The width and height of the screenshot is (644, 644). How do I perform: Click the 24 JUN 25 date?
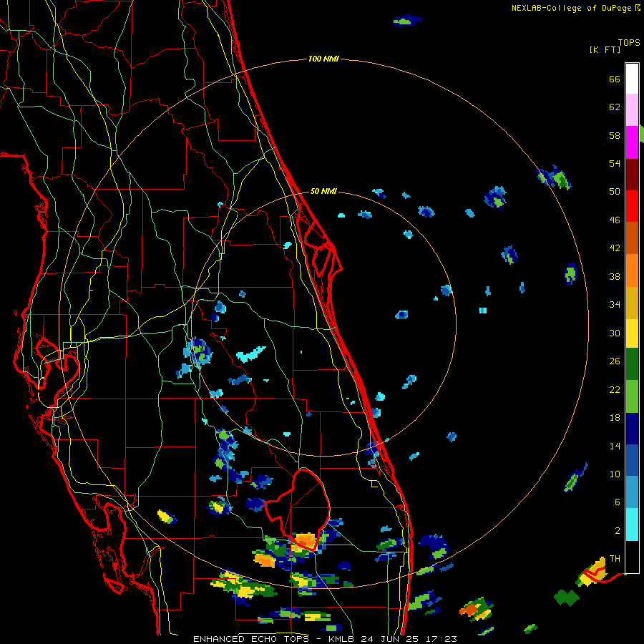[x=391, y=639]
